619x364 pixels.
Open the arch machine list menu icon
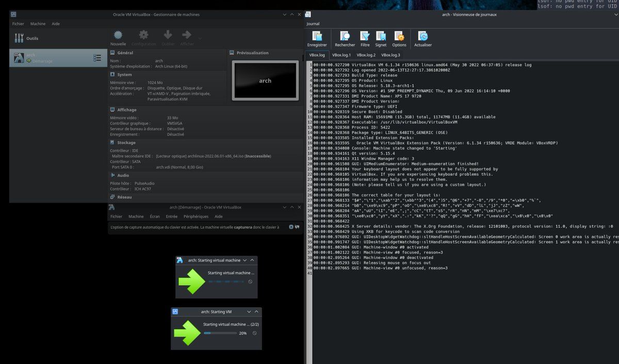point(97,58)
